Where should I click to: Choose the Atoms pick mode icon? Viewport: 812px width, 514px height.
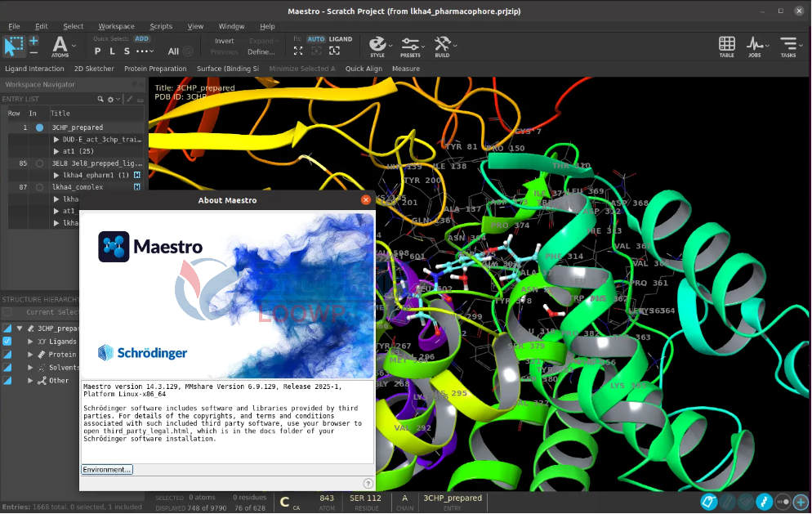pyautogui.click(x=60, y=47)
